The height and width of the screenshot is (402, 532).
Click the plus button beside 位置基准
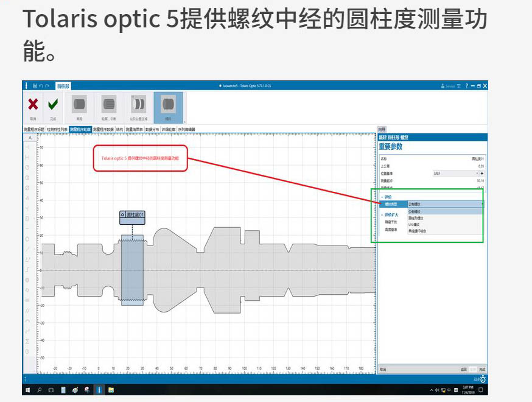pos(482,173)
